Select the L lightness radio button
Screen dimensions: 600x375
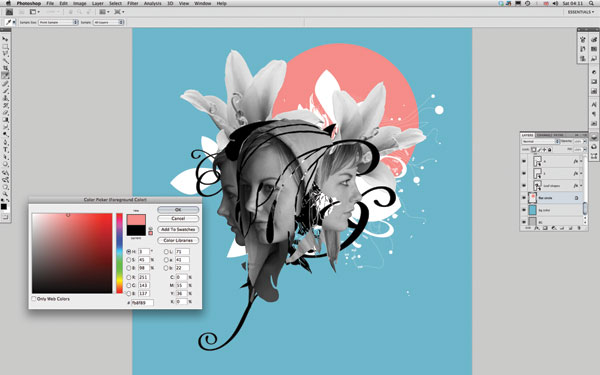coord(166,252)
